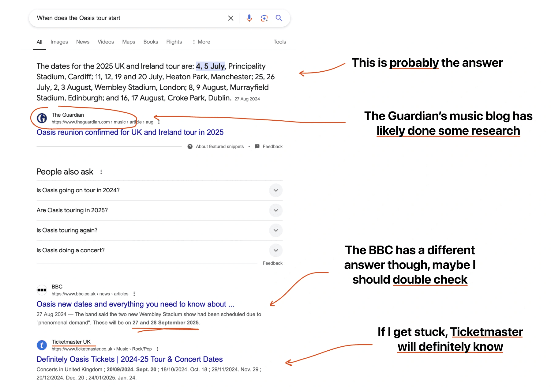The width and height of the screenshot is (551, 392).
Task: Open the three-dot menu beside the Guardian URL
Action: (x=159, y=122)
